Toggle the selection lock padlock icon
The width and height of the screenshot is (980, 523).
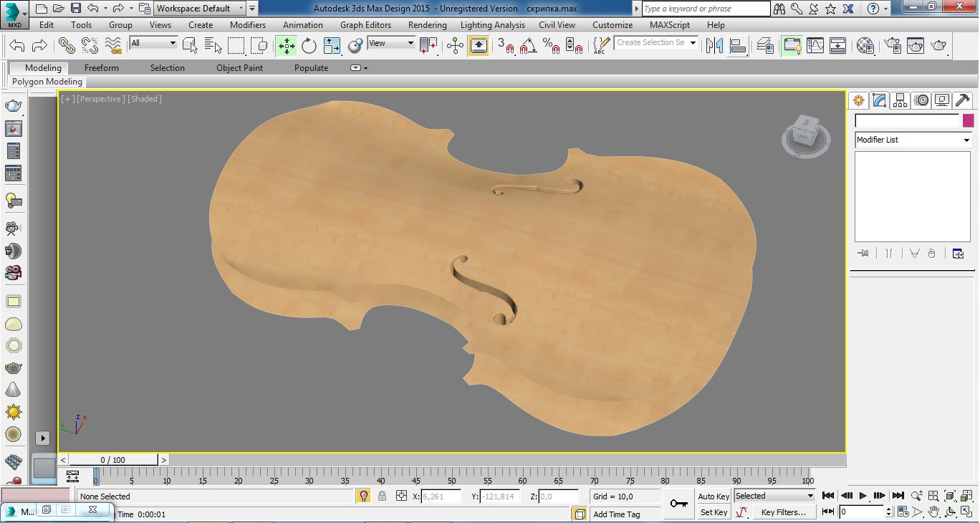click(382, 496)
